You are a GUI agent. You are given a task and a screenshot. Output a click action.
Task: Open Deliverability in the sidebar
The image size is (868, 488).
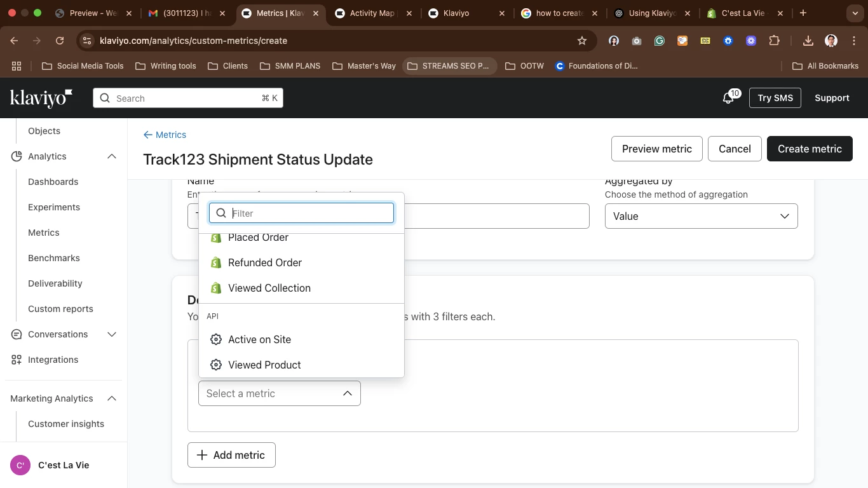pos(55,283)
